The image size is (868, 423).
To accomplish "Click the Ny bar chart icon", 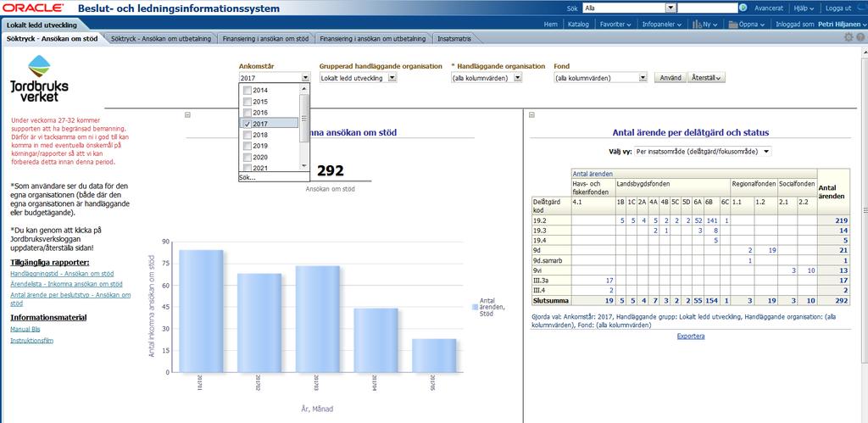I will pyautogui.click(x=698, y=25).
